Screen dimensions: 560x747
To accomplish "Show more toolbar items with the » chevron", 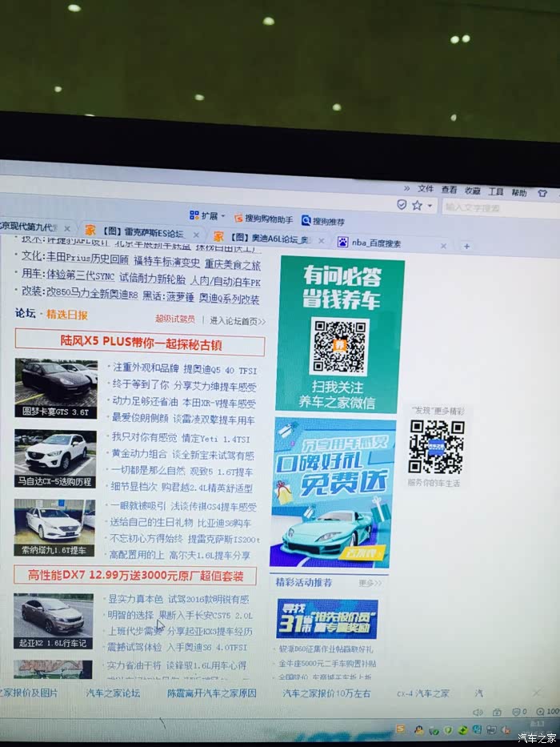I will coord(406,188).
